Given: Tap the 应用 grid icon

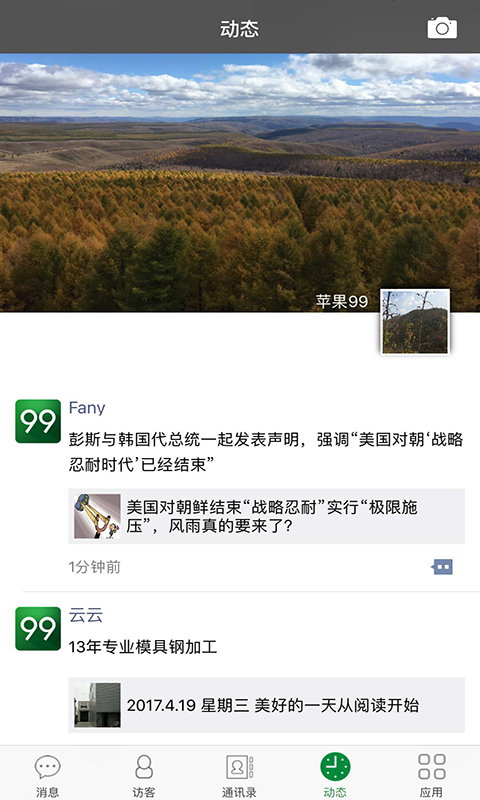Looking at the screenshot, I should [432, 766].
